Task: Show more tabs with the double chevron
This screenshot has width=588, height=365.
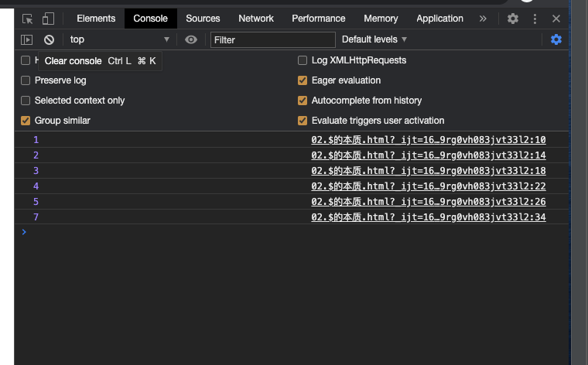Action: 483,19
